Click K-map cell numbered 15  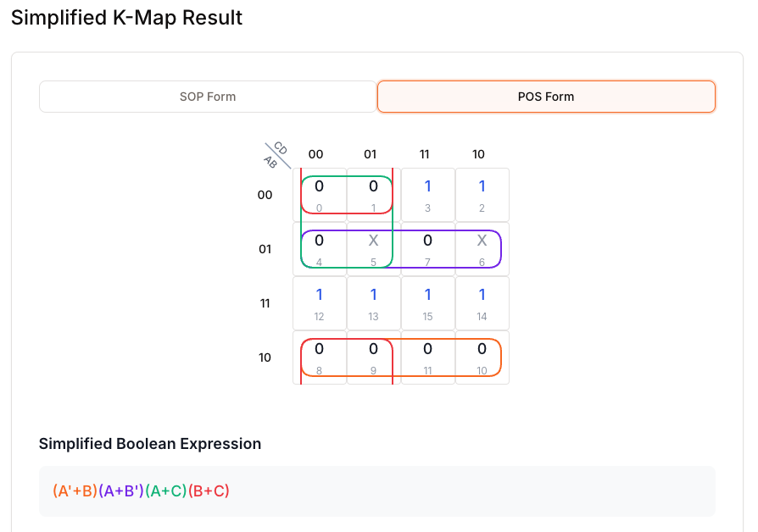click(428, 303)
